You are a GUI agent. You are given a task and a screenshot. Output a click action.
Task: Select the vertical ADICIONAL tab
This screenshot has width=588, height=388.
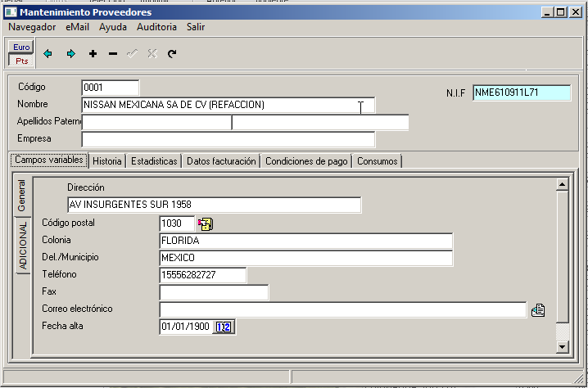pos(23,246)
